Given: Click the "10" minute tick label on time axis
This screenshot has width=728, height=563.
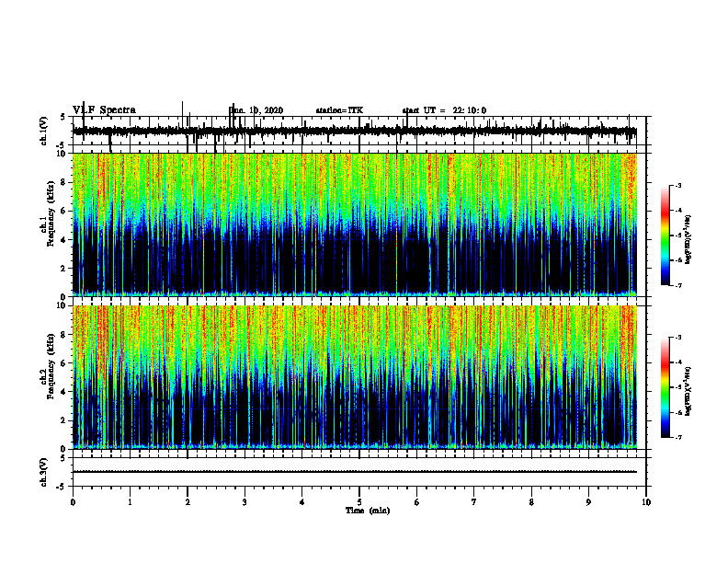Looking at the screenshot, I should (x=646, y=502).
